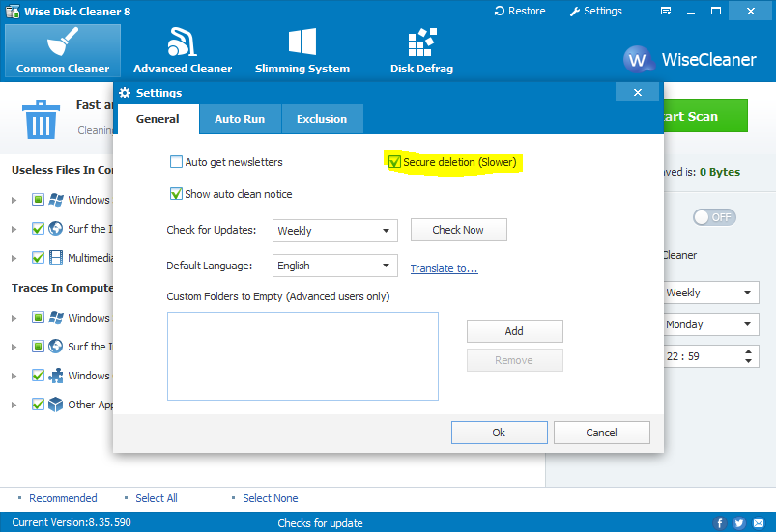Click the email icon in status bar

(759, 522)
